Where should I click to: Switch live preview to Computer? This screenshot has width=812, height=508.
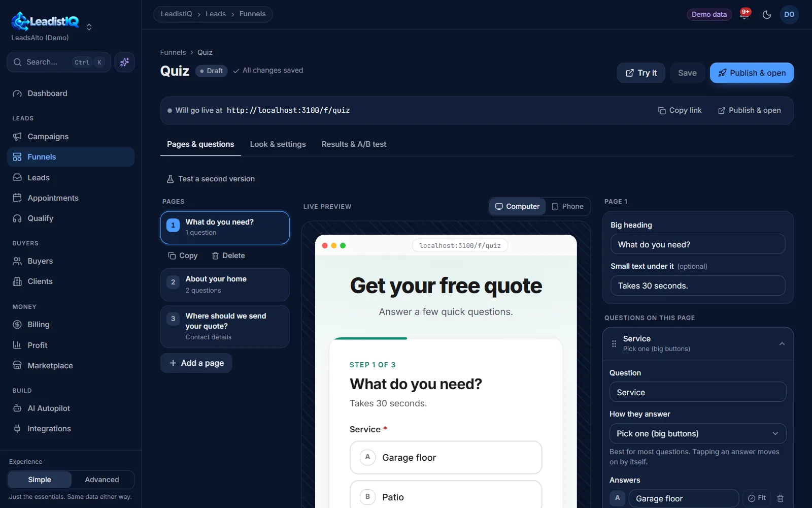click(x=517, y=207)
